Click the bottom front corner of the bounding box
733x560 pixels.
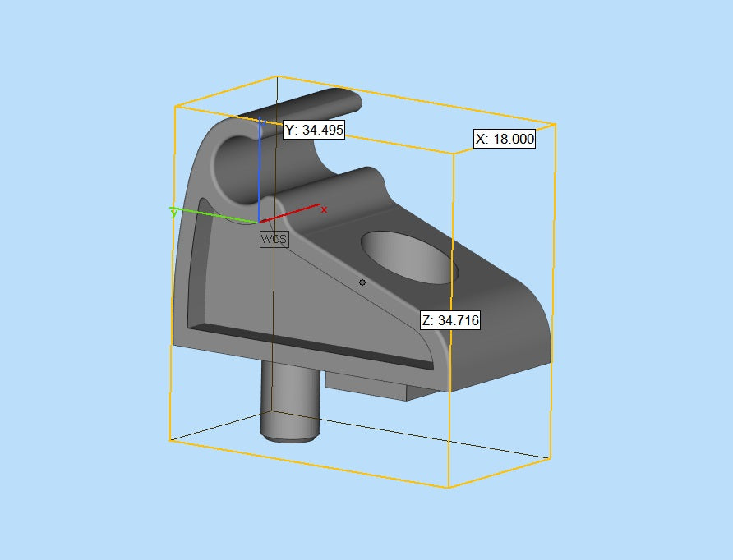point(449,487)
